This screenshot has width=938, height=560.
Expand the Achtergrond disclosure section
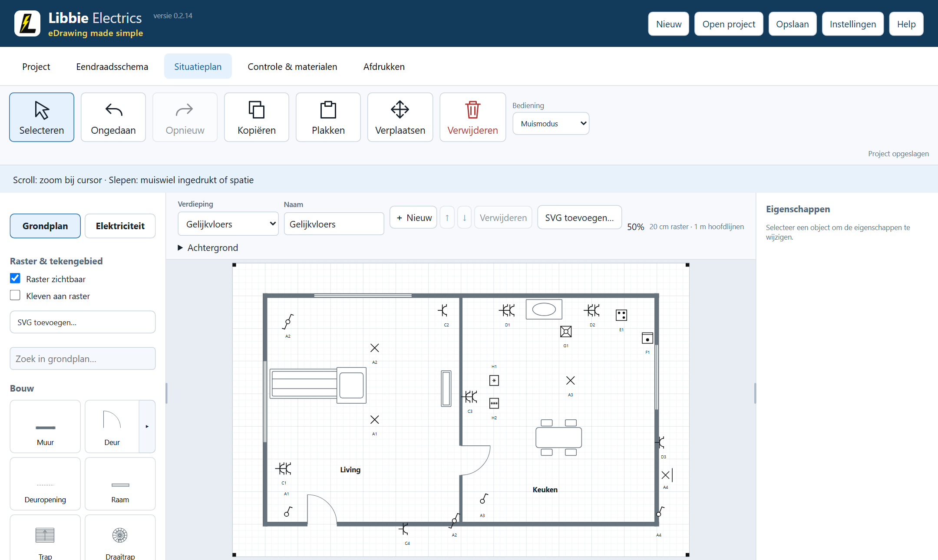tap(208, 247)
